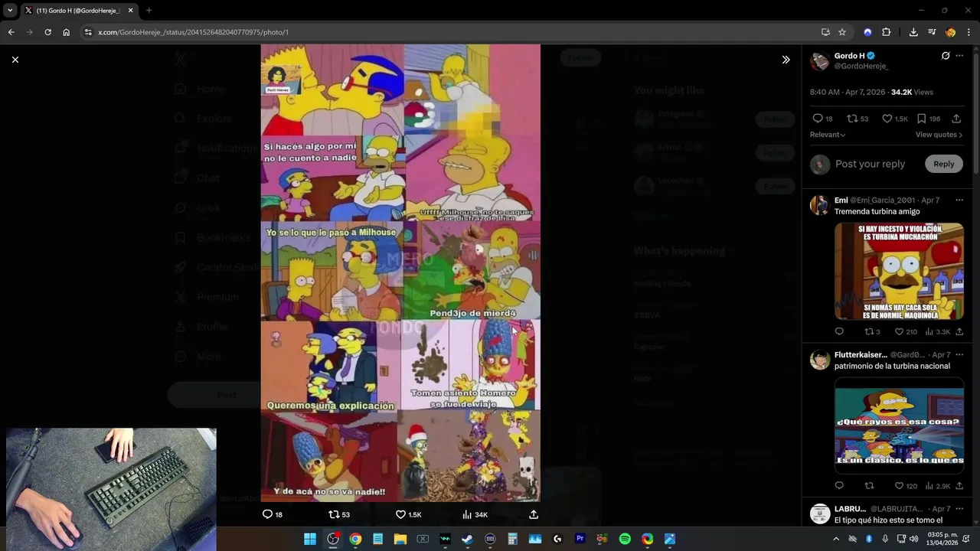Screen dimensions: 980x551
Task: Open Spotify from the taskbar
Action: (x=625, y=539)
